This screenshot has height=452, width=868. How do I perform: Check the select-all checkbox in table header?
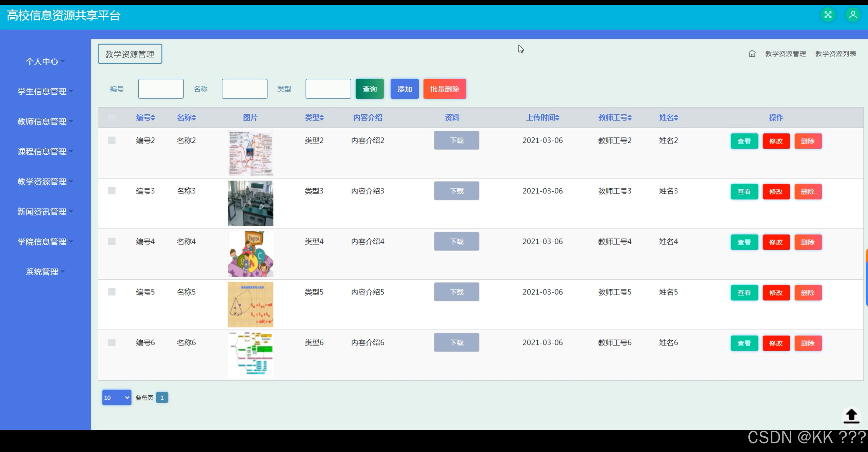(x=112, y=118)
